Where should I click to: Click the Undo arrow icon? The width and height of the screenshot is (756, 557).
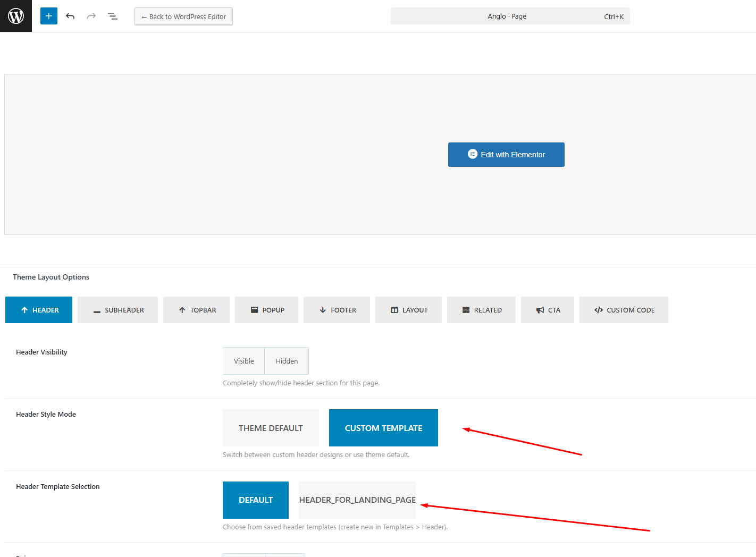(x=70, y=16)
